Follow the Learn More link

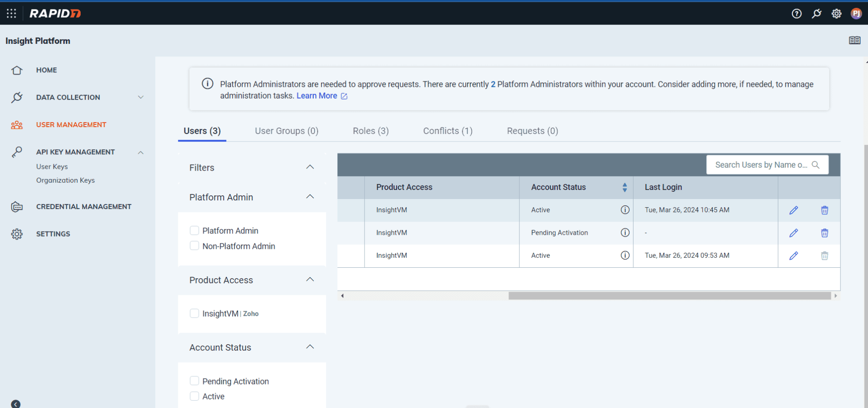point(321,96)
